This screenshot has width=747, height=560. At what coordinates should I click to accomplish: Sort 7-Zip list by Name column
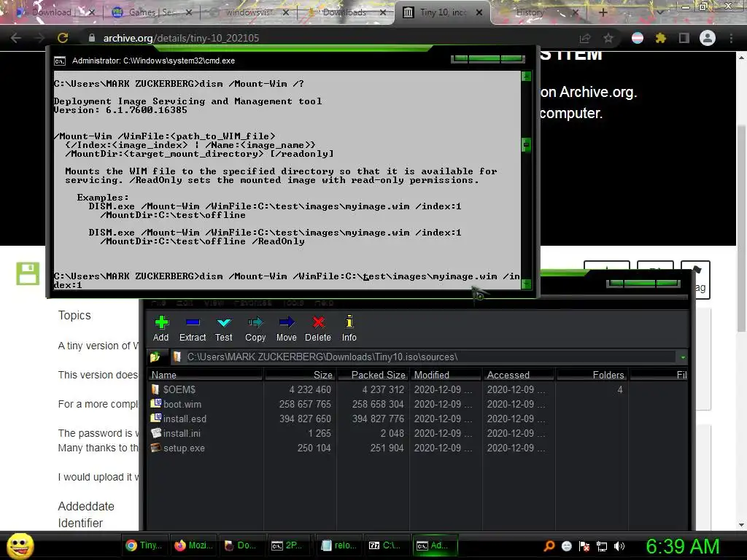[205, 376]
